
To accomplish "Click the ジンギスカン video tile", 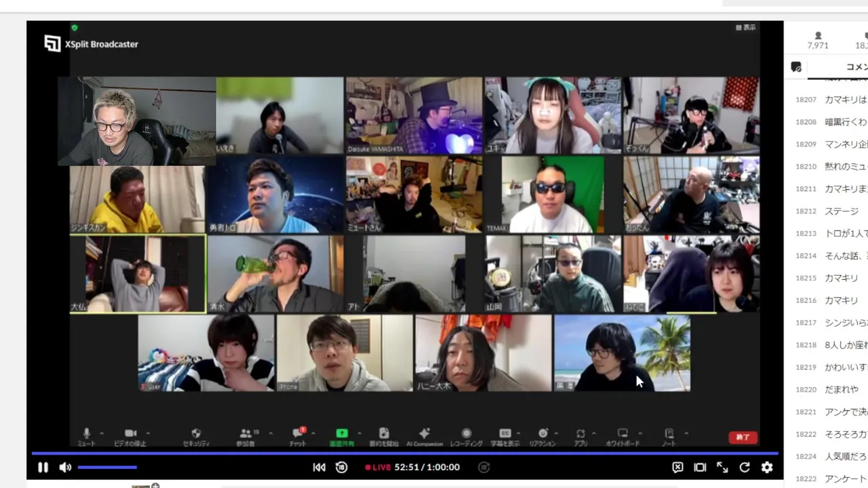I will click(x=137, y=199).
